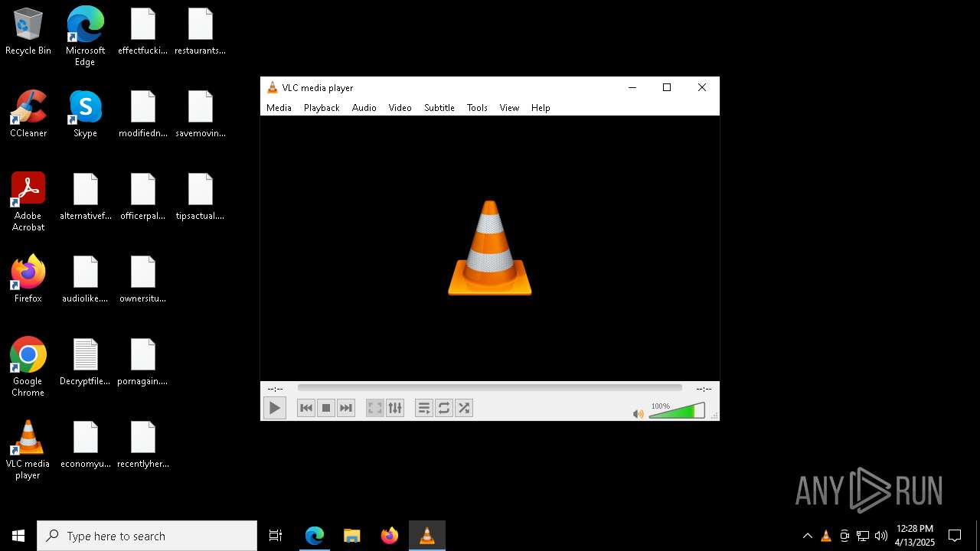Select the restaurants... file on desktop

click(x=200, y=32)
